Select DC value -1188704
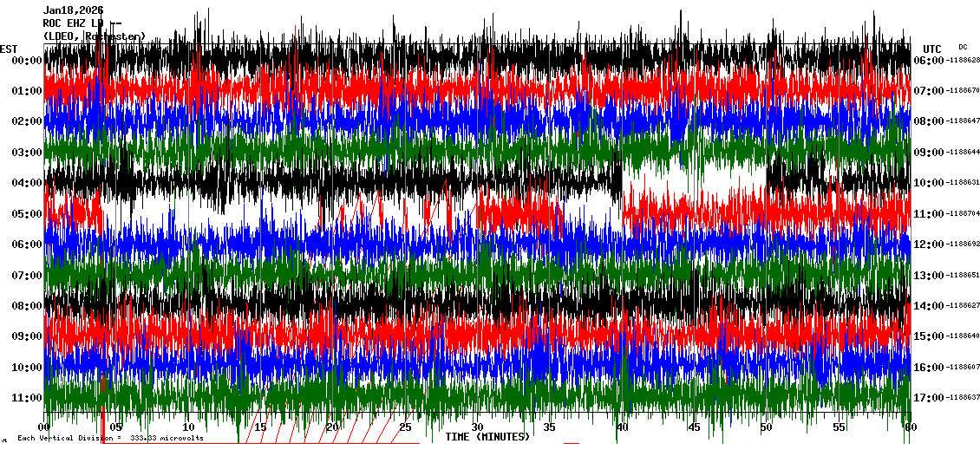This screenshot has width=980, height=450. [963, 213]
